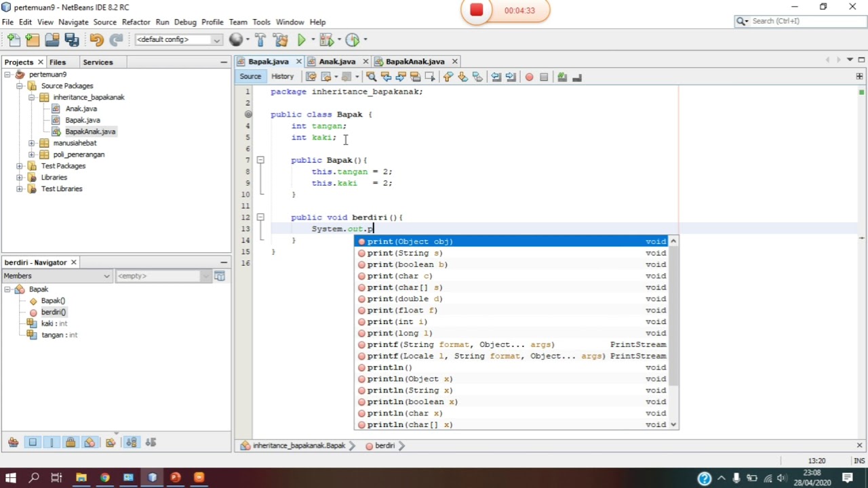Click the New Project toolbar icon
The width and height of the screenshot is (868, 488).
32,40
